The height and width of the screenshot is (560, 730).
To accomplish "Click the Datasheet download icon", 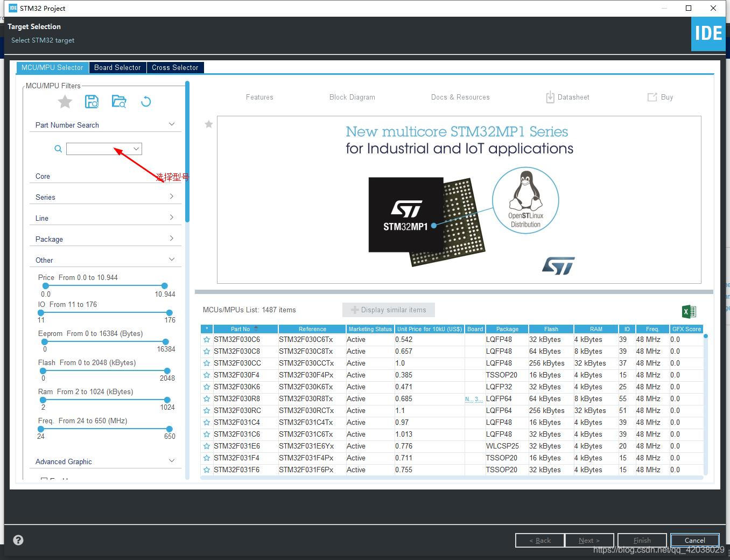I will 550,97.
